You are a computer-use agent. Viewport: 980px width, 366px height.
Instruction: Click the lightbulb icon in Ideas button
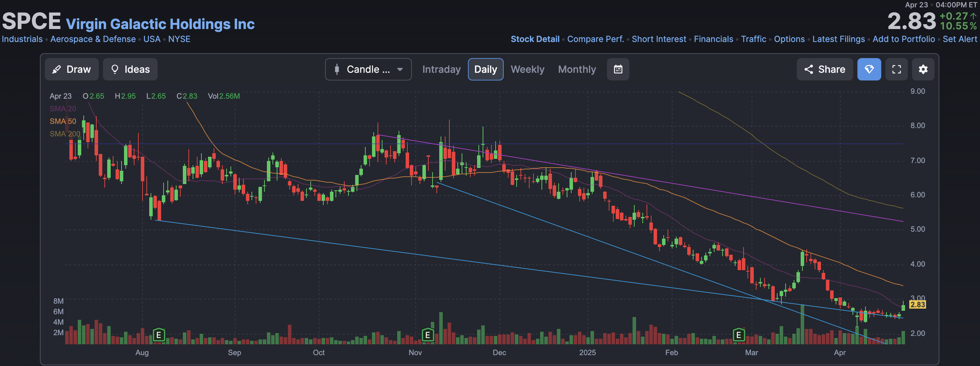click(115, 69)
